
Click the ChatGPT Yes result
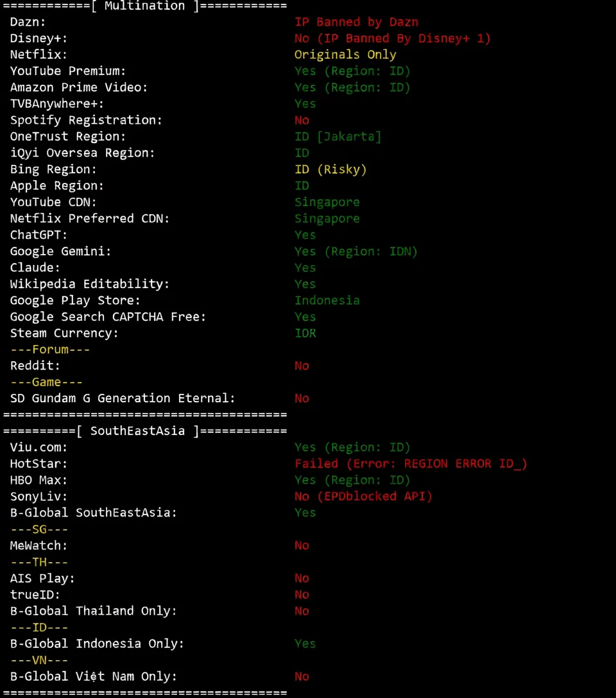305,235
